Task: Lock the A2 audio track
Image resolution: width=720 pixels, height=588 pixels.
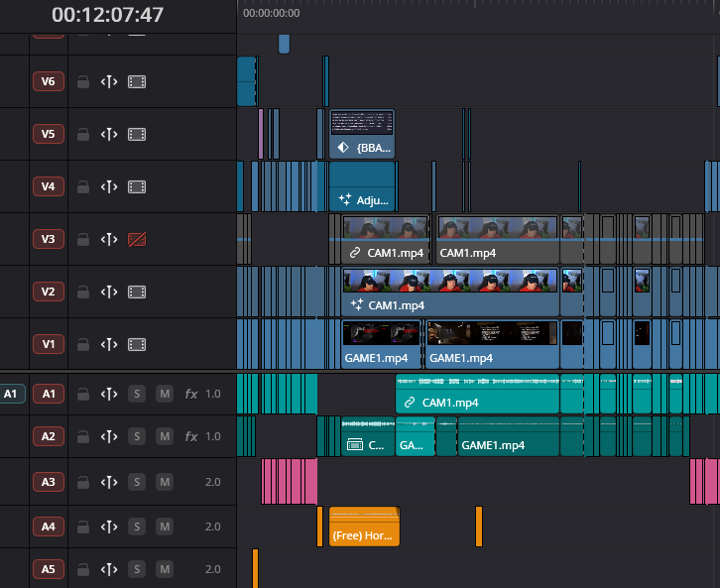Action: pyautogui.click(x=83, y=436)
